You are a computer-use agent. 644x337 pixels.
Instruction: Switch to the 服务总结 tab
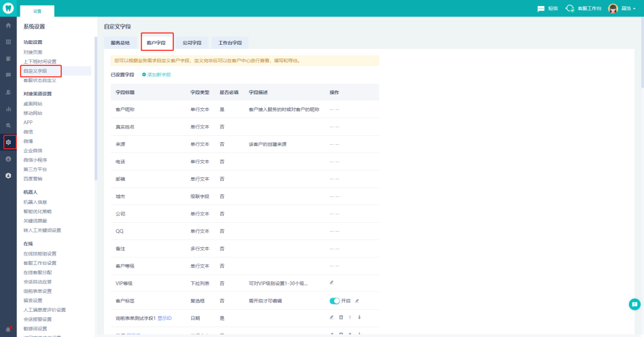coord(120,43)
